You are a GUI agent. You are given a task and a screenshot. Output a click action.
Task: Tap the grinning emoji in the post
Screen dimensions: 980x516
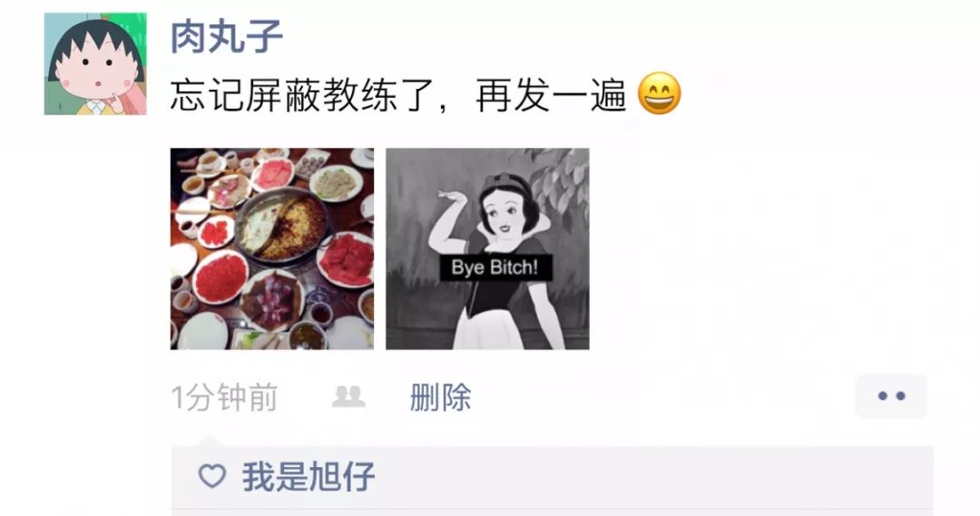pos(660,93)
